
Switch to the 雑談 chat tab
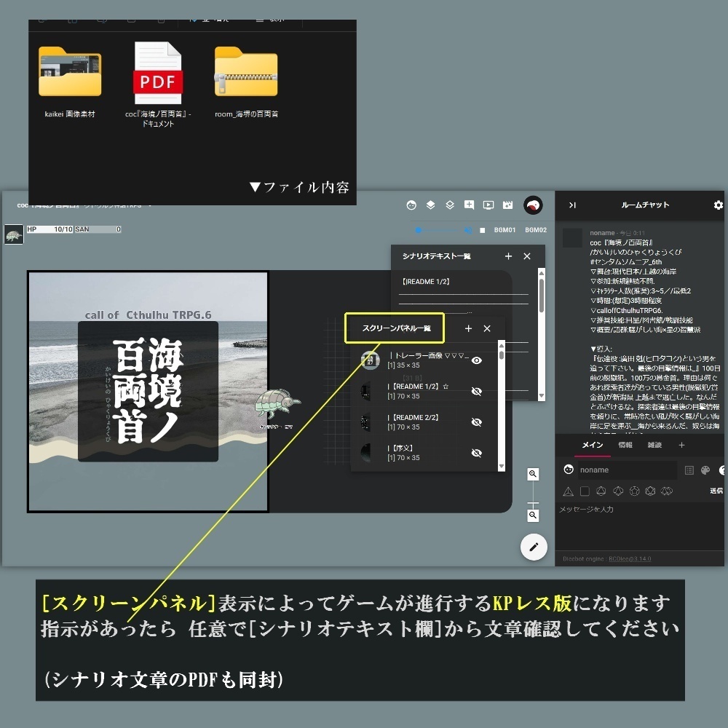tap(654, 446)
